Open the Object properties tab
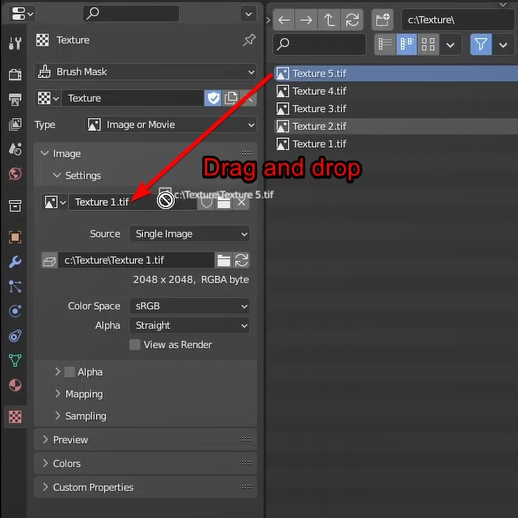Image resolution: width=518 pixels, height=518 pixels. click(x=15, y=237)
